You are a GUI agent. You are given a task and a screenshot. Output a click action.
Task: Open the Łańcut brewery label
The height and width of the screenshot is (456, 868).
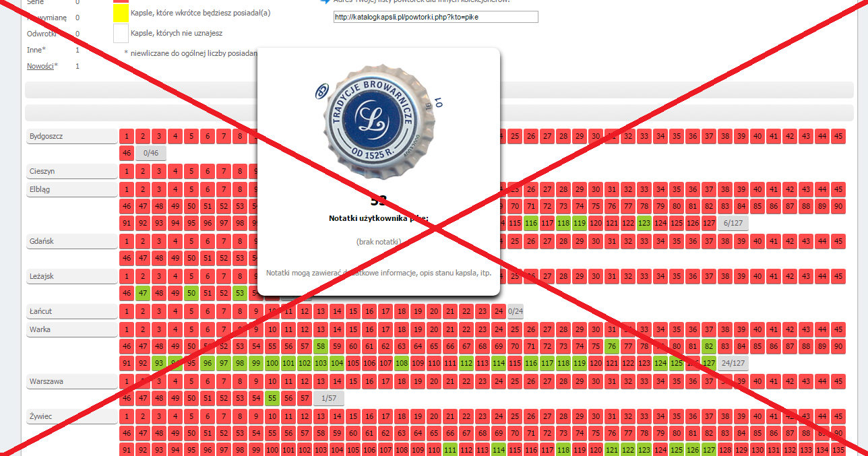click(72, 311)
